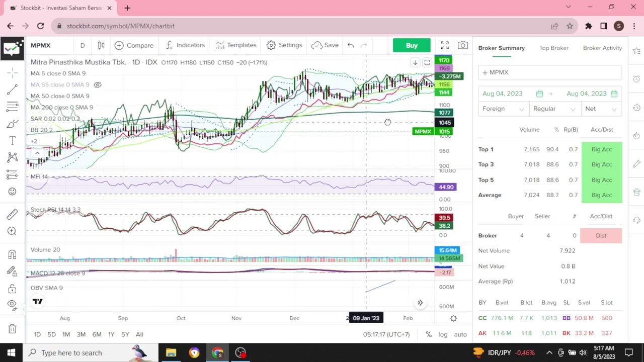
Task: Expand the Net value dropdown
Action: 600,109
